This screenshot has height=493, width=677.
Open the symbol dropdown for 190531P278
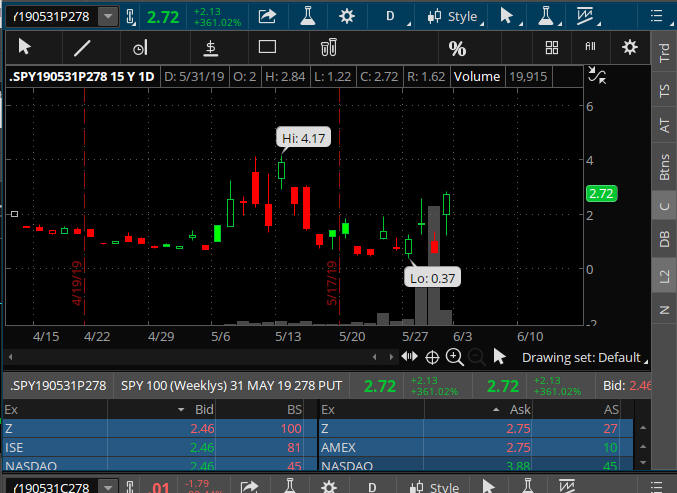[107, 16]
